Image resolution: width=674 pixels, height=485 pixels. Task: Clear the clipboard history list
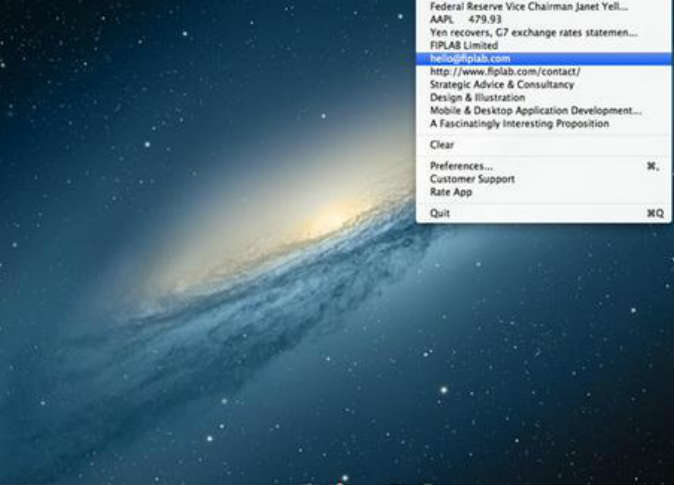442,145
